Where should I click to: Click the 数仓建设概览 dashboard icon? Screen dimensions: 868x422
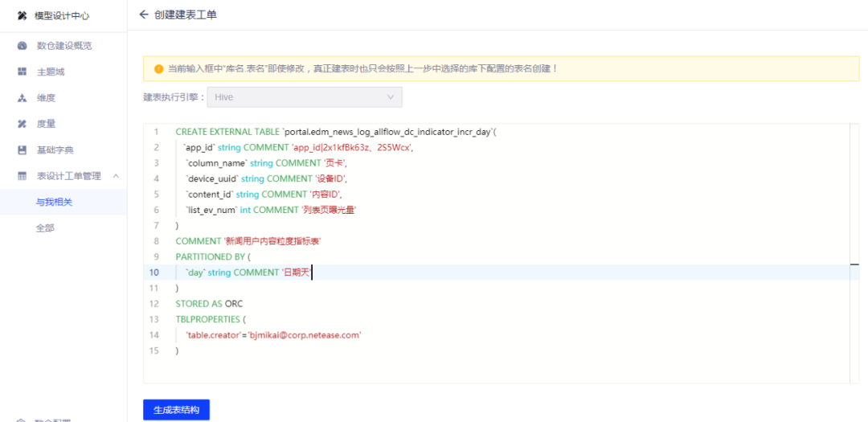coord(23,45)
